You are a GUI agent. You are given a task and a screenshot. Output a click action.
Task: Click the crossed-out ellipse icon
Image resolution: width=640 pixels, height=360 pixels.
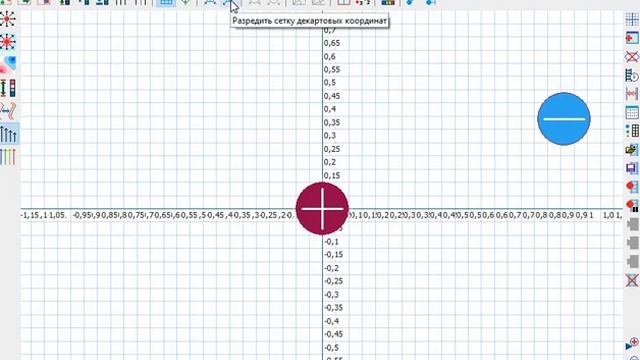point(632,57)
